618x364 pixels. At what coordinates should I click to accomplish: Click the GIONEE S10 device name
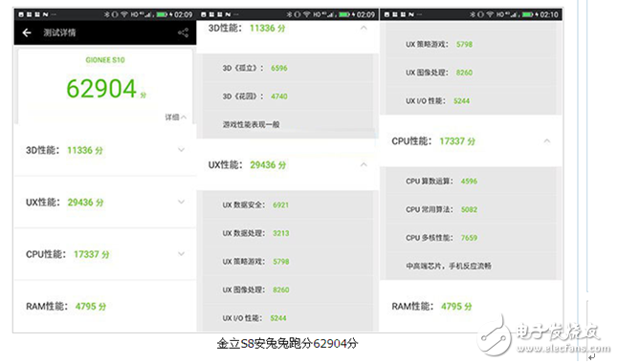coord(105,60)
